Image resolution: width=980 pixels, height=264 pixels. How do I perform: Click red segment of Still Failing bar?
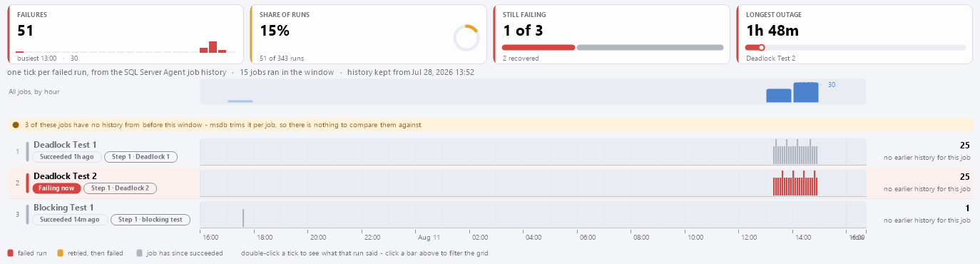(539, 47)
